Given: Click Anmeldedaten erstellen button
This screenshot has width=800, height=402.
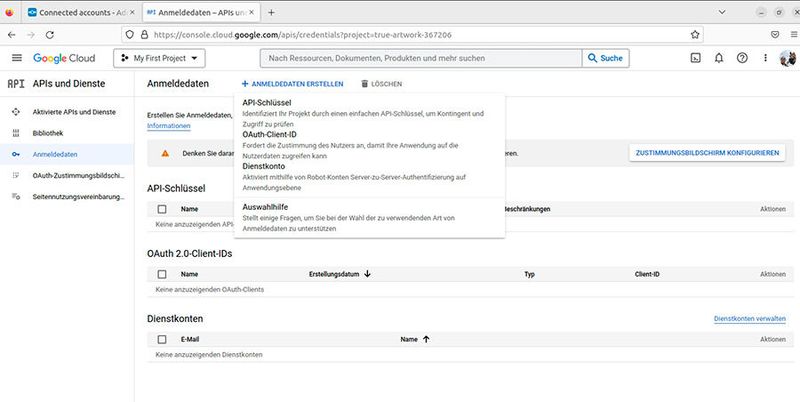Looking at the screenshot, I should [x=292, y=84].
